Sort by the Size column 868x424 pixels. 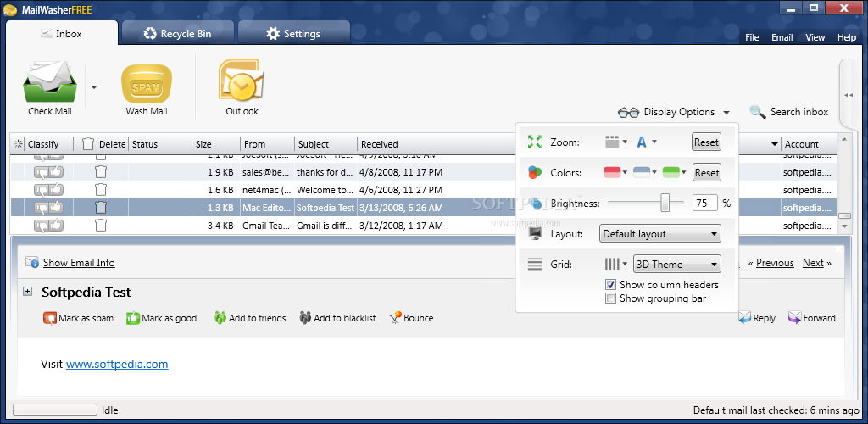pos(215,144)
